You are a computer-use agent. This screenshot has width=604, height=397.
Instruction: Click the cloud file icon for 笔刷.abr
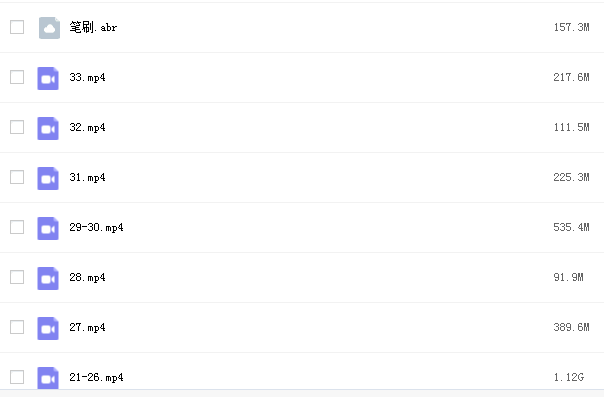pyautogui.click(x=49, y=28)
